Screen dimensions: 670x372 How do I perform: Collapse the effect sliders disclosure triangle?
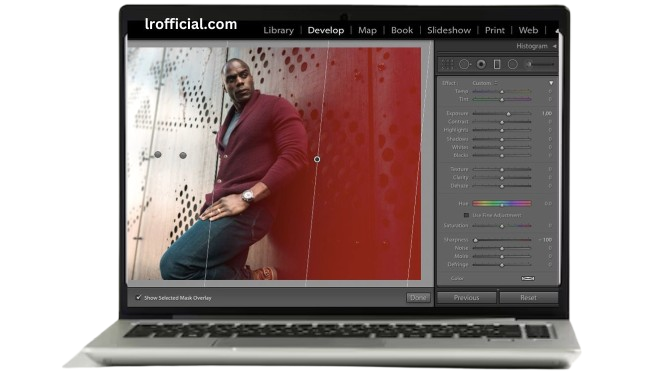(551, 83)
